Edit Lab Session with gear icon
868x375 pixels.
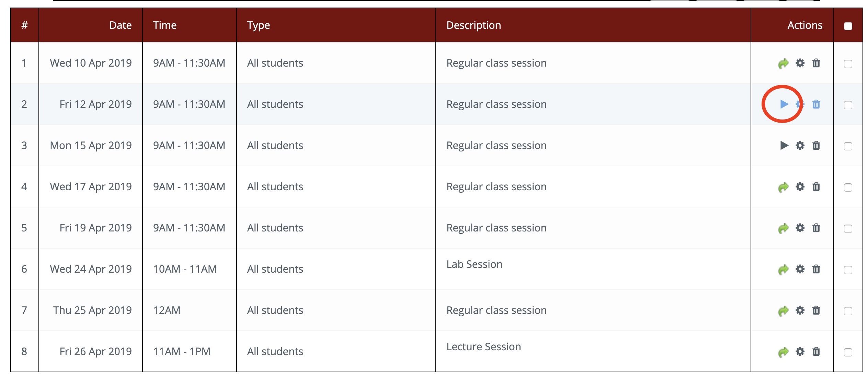[800, 269]
